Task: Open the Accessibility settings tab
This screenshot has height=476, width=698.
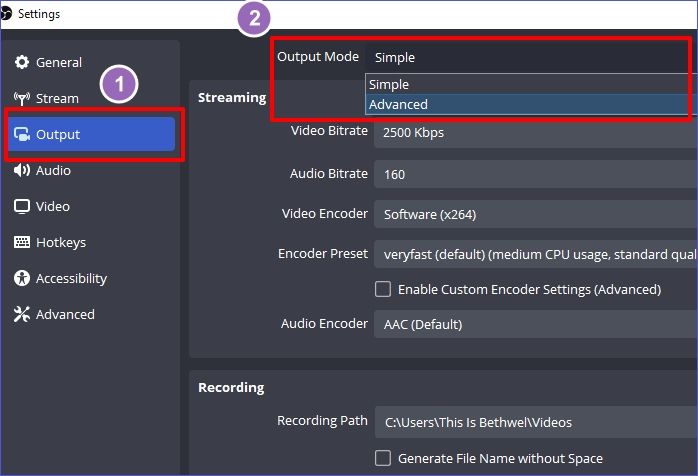Action: (91, 278)
